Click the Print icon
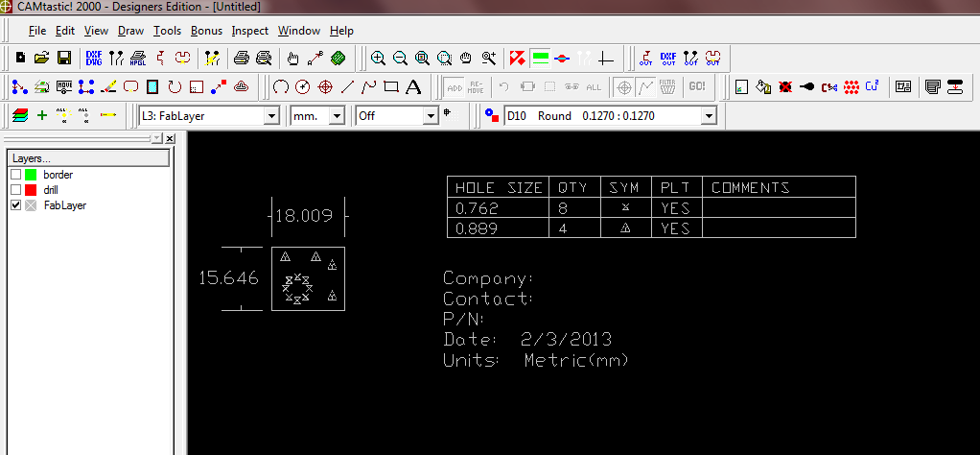The height and width of the screenshot is (455, 980). [x=242, y=59]
